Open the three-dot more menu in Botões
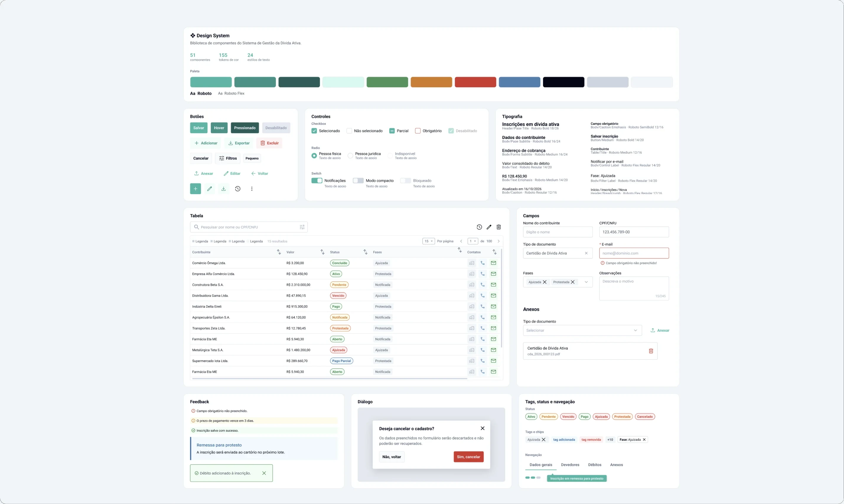 pos(252,189)
